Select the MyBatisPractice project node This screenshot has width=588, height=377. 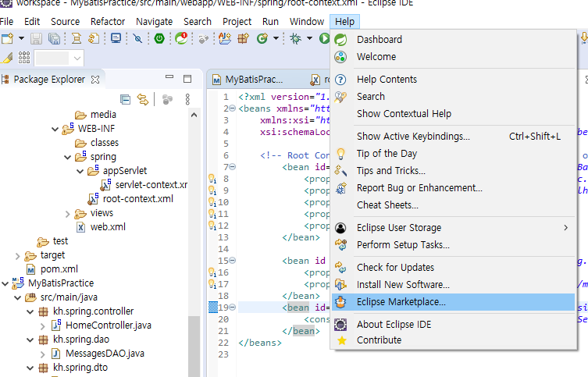pyautogui.click(x=61, y=283)
